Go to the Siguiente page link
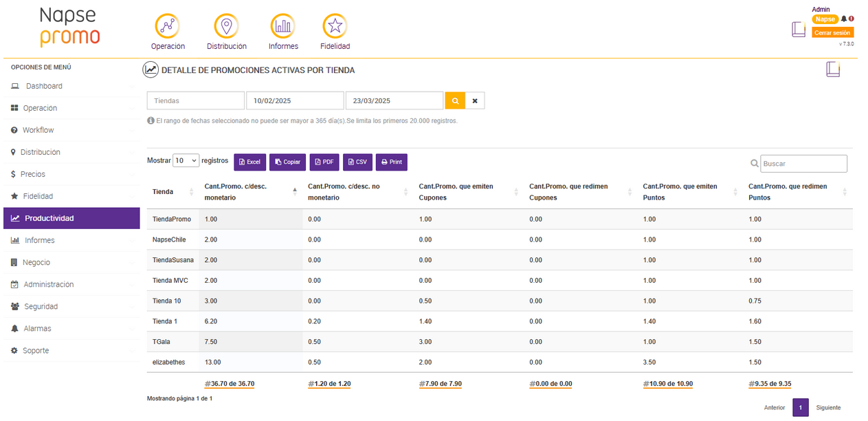 point(828,407)
